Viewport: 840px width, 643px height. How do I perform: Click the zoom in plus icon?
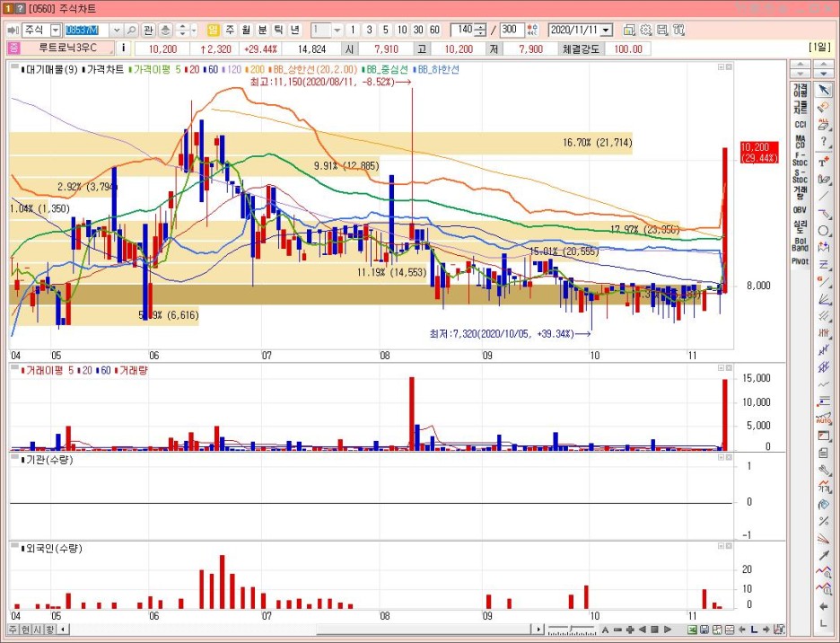[x=630, y=630]
